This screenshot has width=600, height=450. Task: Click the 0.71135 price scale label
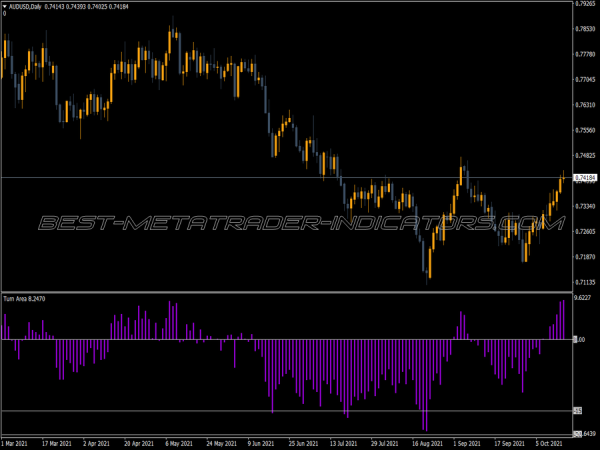pos(585,282)
